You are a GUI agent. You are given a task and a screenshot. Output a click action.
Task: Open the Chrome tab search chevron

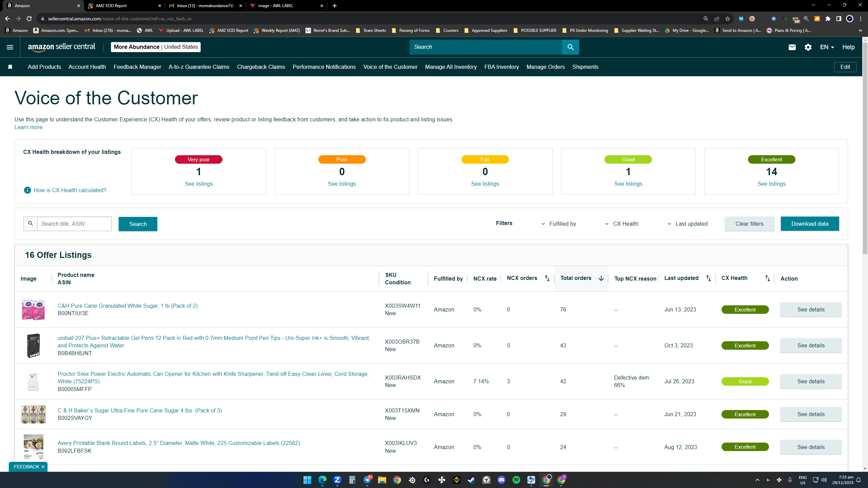(813, 5)
